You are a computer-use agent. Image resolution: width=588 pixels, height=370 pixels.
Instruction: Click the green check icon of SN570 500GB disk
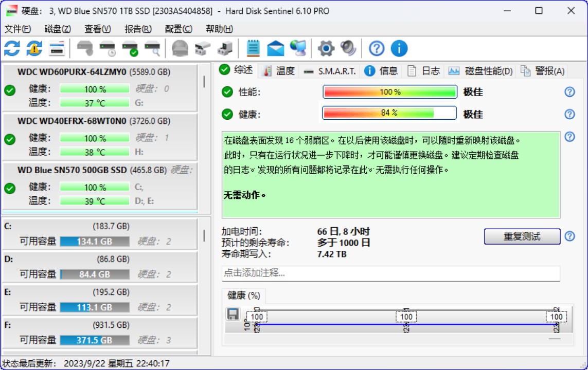tap(10, 189)
